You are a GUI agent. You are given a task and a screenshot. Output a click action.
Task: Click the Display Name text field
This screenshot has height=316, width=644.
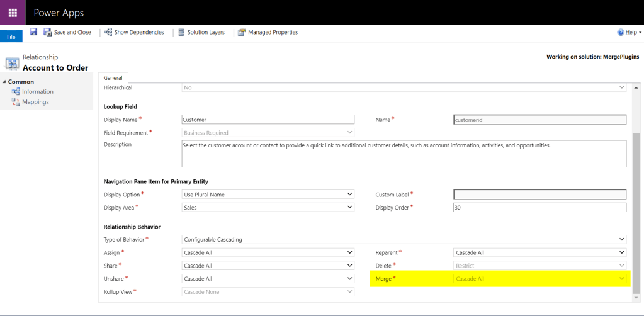click(268, 120)
